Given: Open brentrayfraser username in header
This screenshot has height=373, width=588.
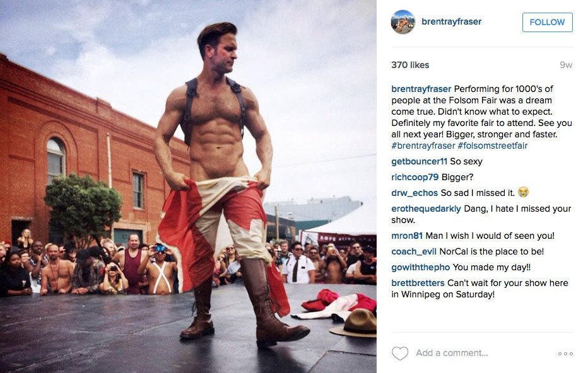Looking at the screenshot, I should (452, 21).
